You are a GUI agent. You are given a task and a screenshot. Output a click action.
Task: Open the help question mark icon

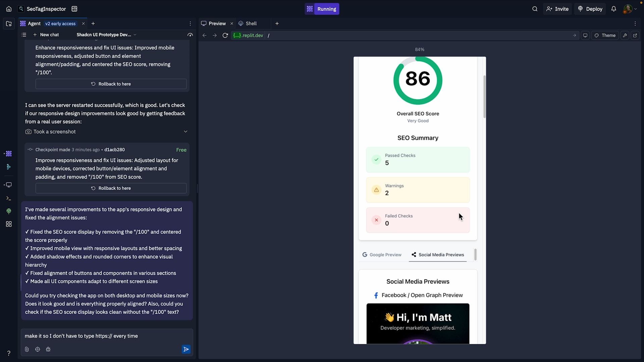[9, 353]
